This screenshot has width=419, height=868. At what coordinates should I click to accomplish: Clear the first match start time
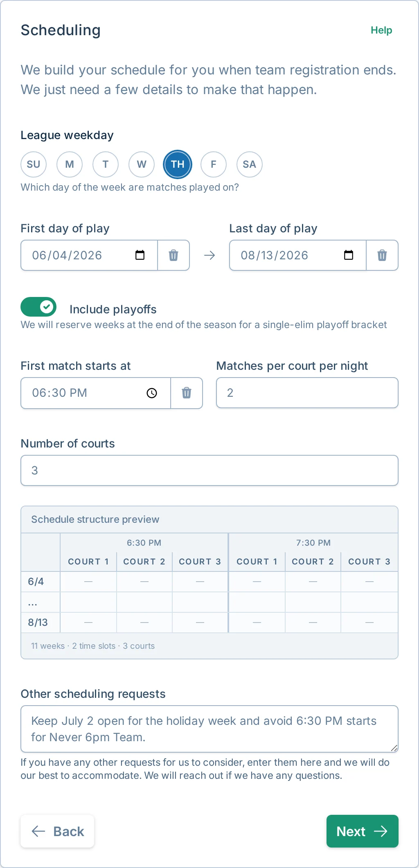[187, 393]
